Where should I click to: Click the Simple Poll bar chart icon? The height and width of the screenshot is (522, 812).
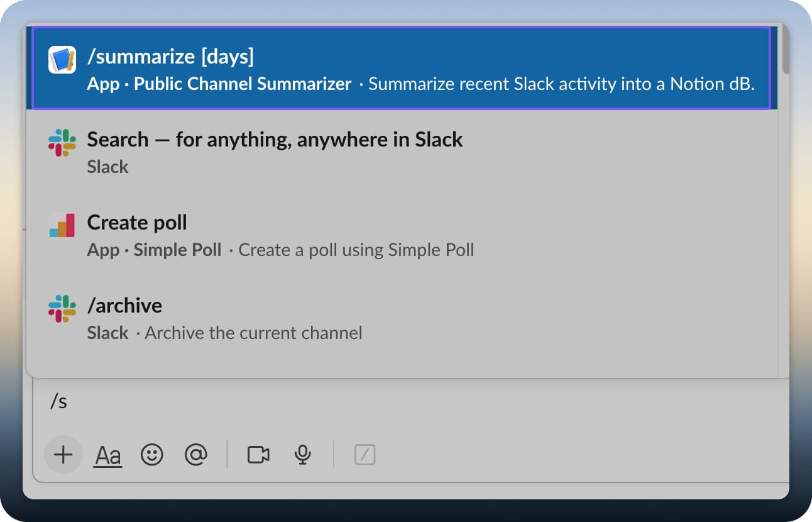(62, 226)
